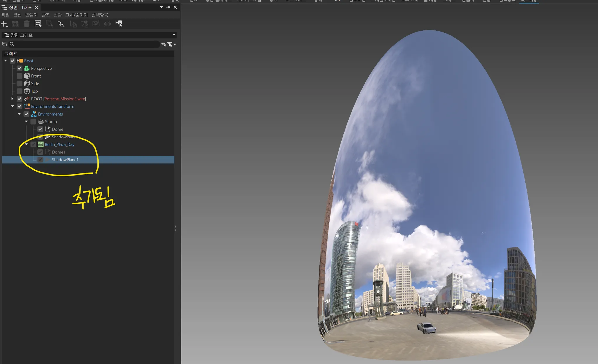598x364 pixels.
Task: Collapse the EnvironmentsTransform node
Action: click(x=12, y=107)
